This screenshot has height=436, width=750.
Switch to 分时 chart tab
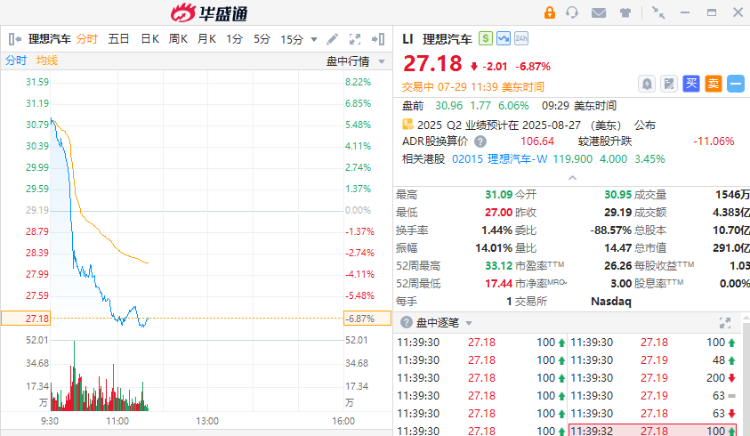click(87, 39)
